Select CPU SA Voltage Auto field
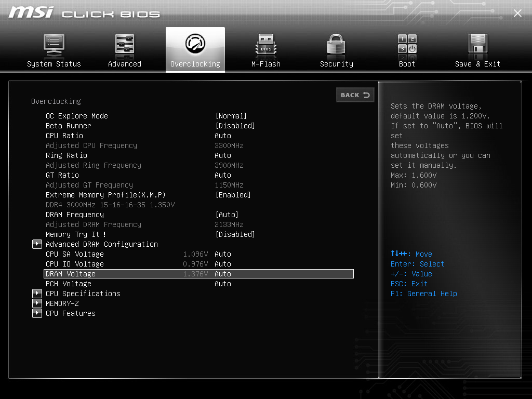This screenshot has height=399, width=532. [223, 254]
